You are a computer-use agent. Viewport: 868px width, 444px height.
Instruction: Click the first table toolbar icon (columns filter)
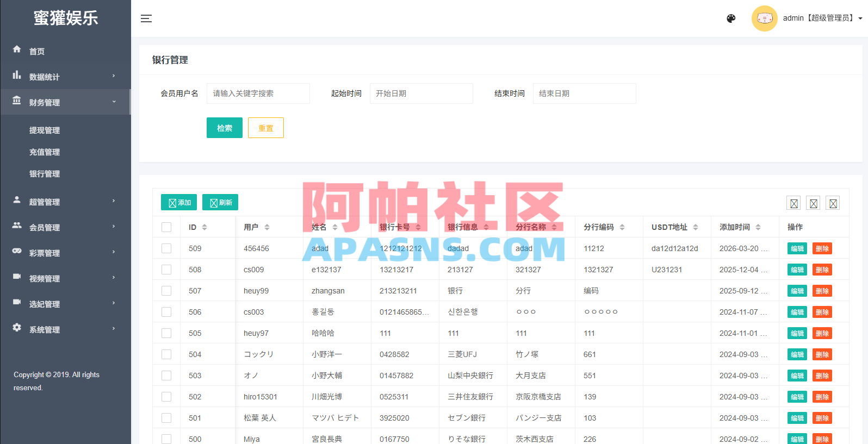[793, 203]
